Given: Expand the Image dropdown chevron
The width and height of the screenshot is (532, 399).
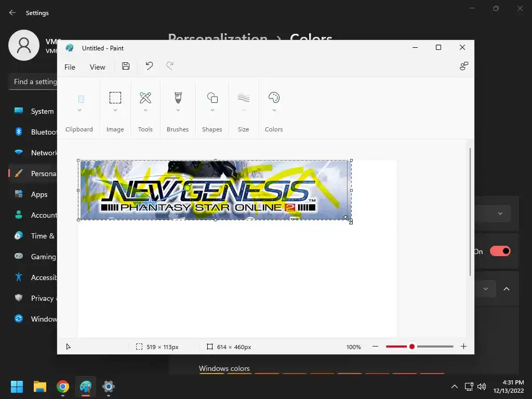Looking at the screenshot, I should [115, 110].
